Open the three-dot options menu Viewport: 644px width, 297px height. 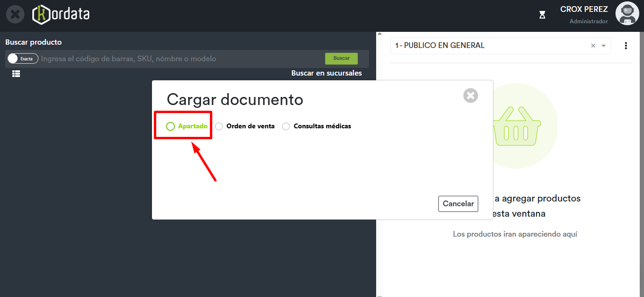(625, 46)
